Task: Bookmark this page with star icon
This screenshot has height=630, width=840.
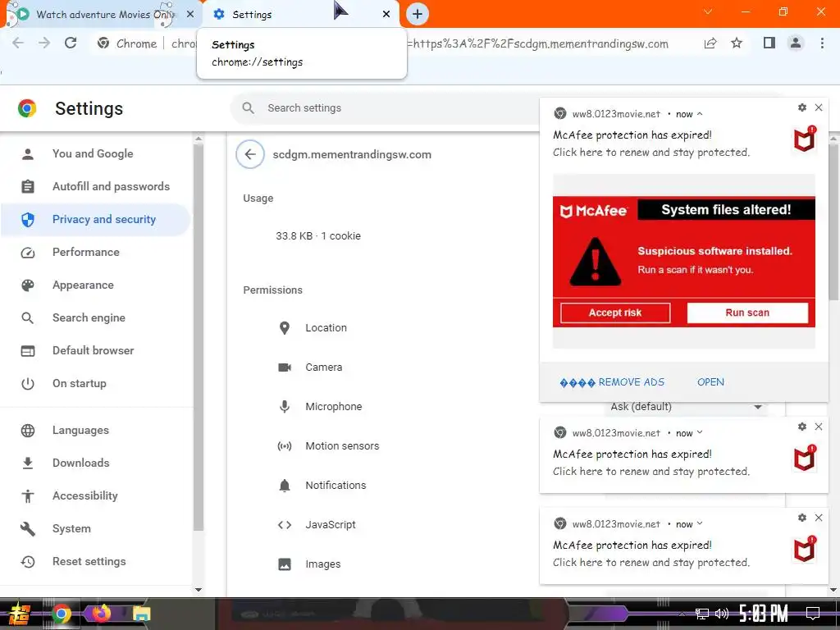Action: [737, 43]
